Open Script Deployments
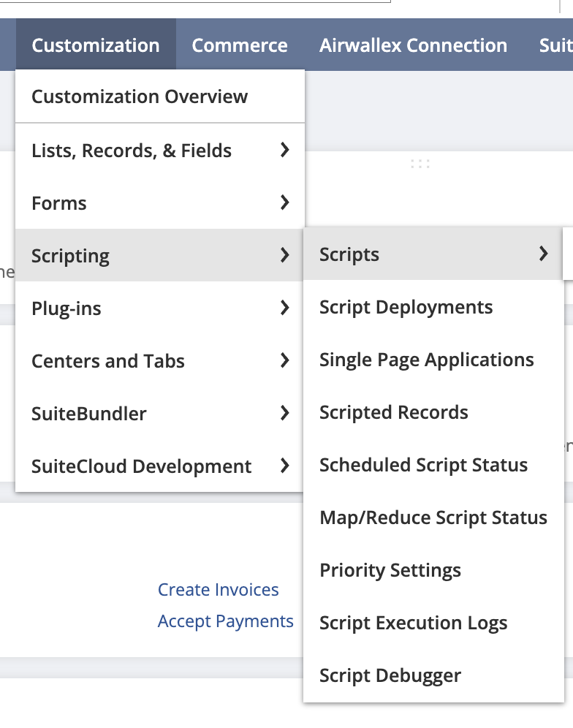Screen dimensions: 573x728 click(x=406, y=307)
